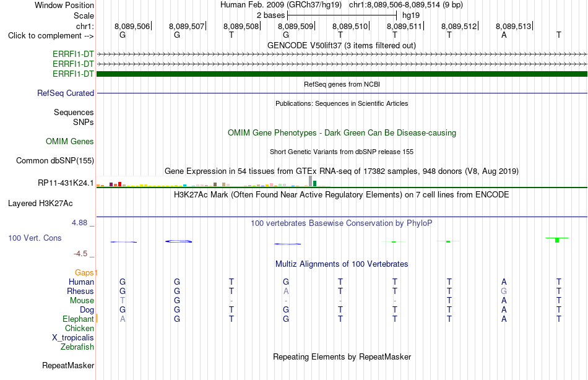Open the H3K27Ac Mark track title
This screenshot has height=380, width=588.
342,195
